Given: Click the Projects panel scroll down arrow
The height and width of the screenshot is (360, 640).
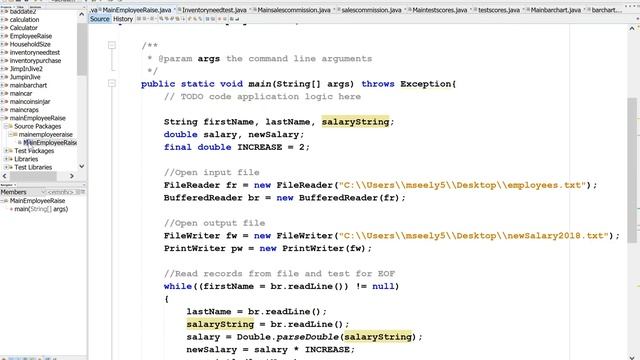Looking at the screenshot, I should [x=81, y=166].
